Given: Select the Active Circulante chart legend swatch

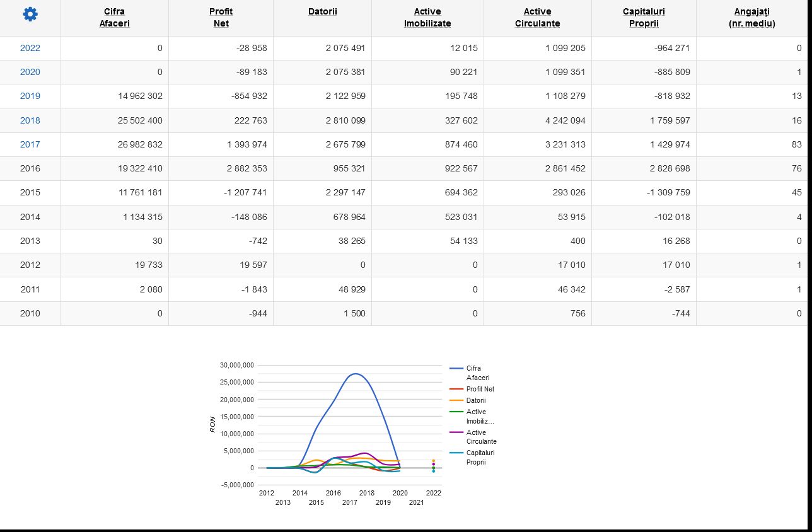Looking at the screenshot, I should click(456, 432).
